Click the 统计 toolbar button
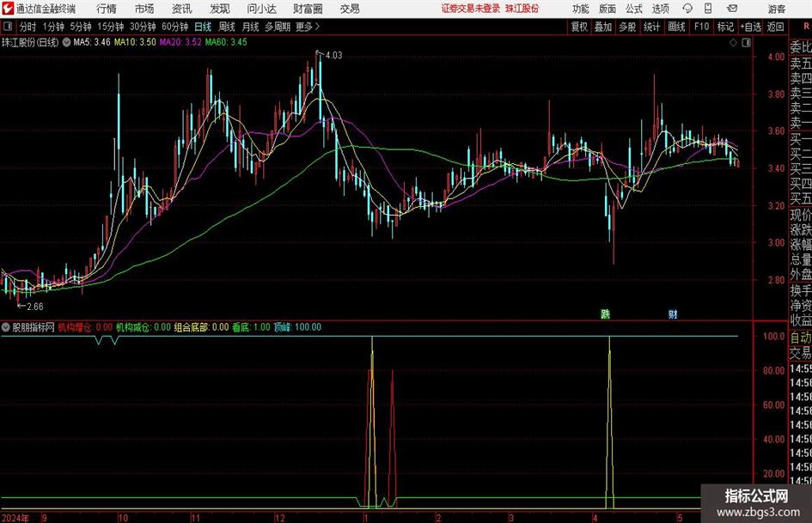The height and width of the screenshot is (523, 812). pyautogui.click(x=651, y=27)
